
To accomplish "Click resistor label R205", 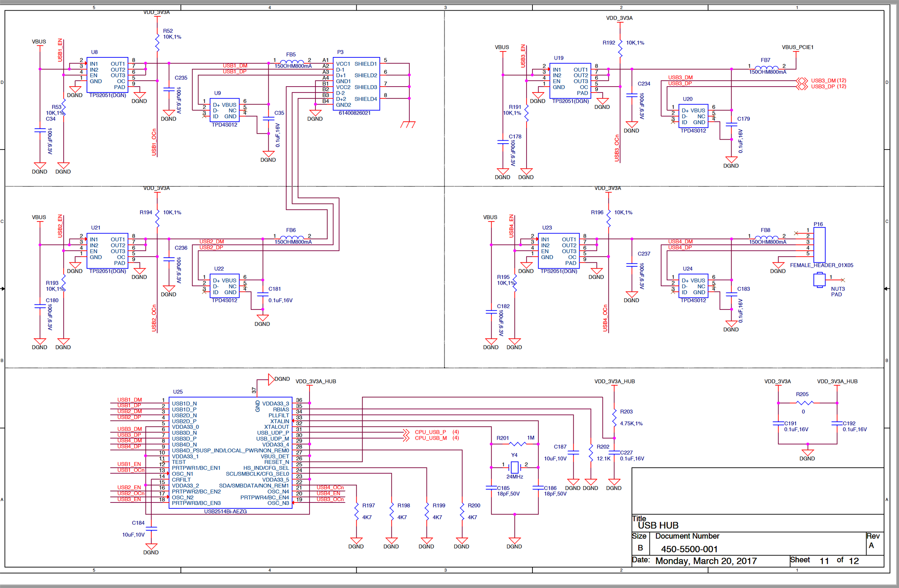I will tap(802, 394).
